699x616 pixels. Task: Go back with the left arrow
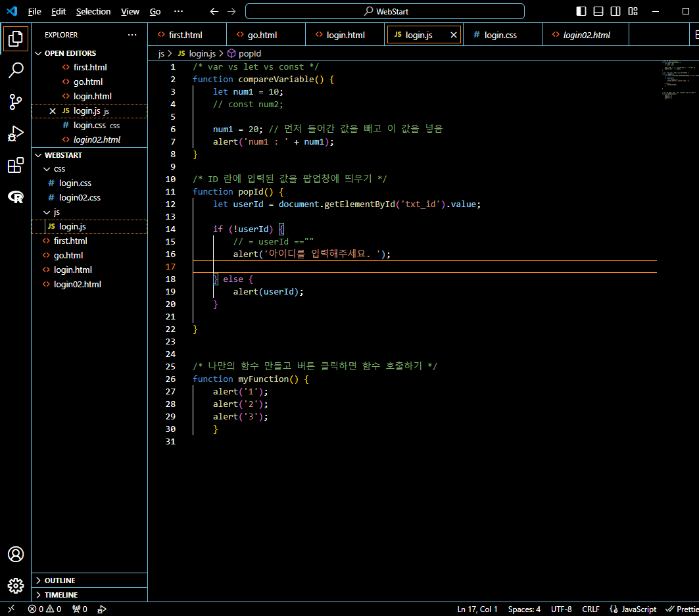(x=214, y=12)
